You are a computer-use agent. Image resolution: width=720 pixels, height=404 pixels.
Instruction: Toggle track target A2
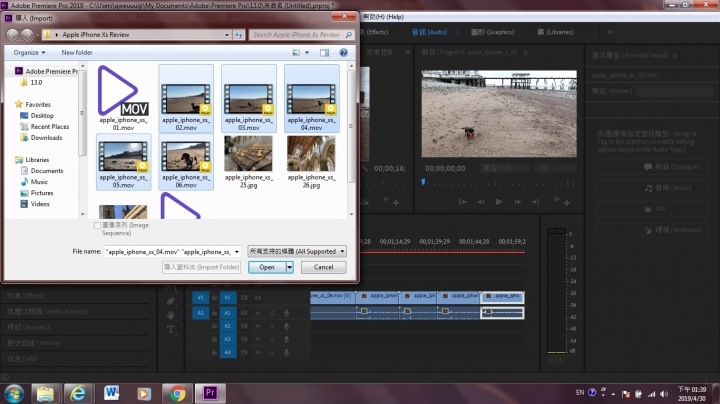point(228,326)
